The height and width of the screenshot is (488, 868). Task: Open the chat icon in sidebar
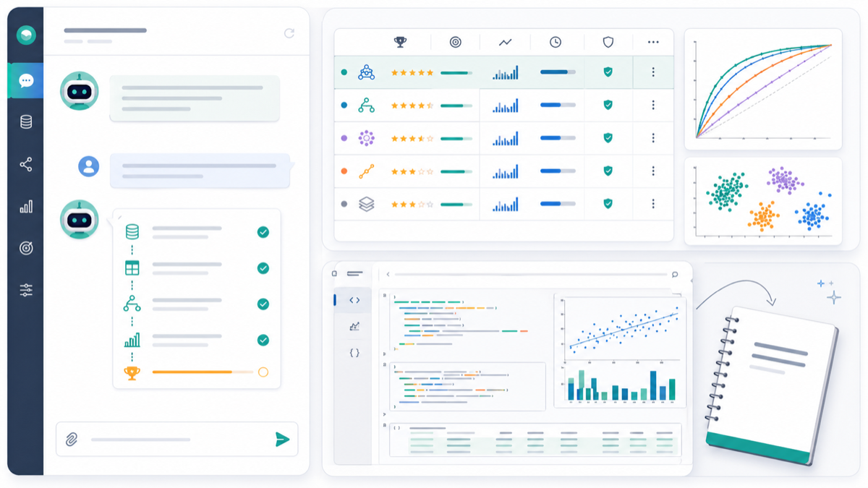click(26, 80)
